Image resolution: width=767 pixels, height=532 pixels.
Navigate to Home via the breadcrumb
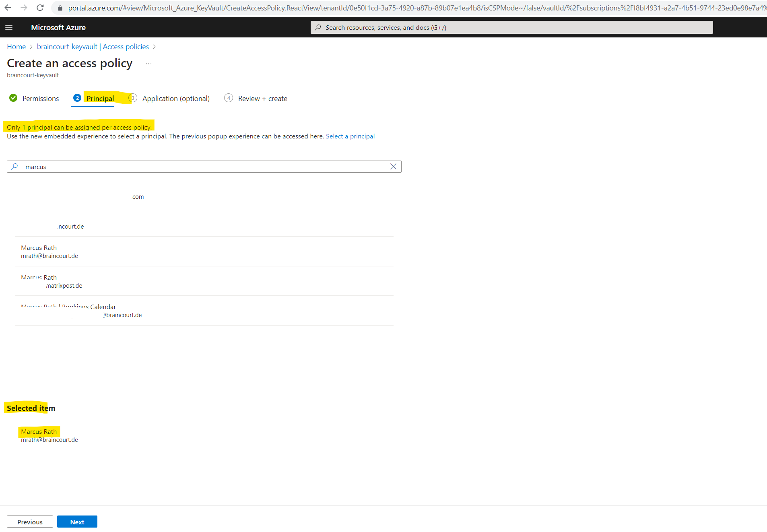point(16,46)
